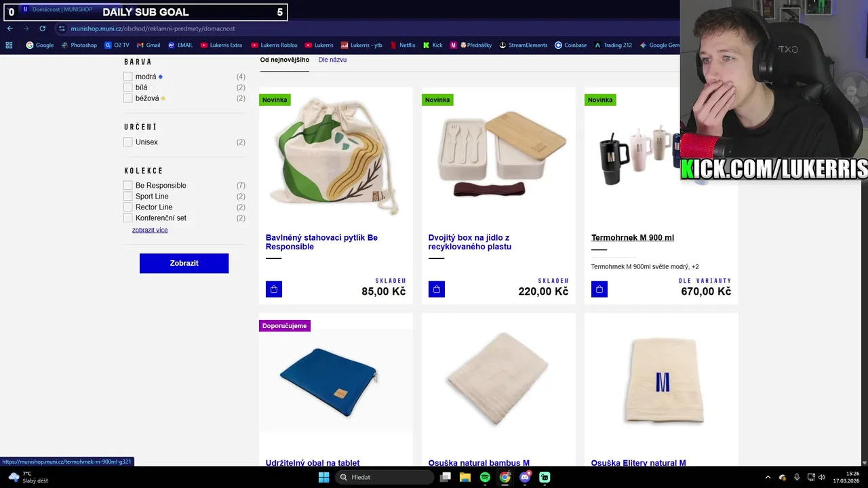868x488 pixels.
Task: Open O2 TV bookmark
Action: click(x=117, y=45)
